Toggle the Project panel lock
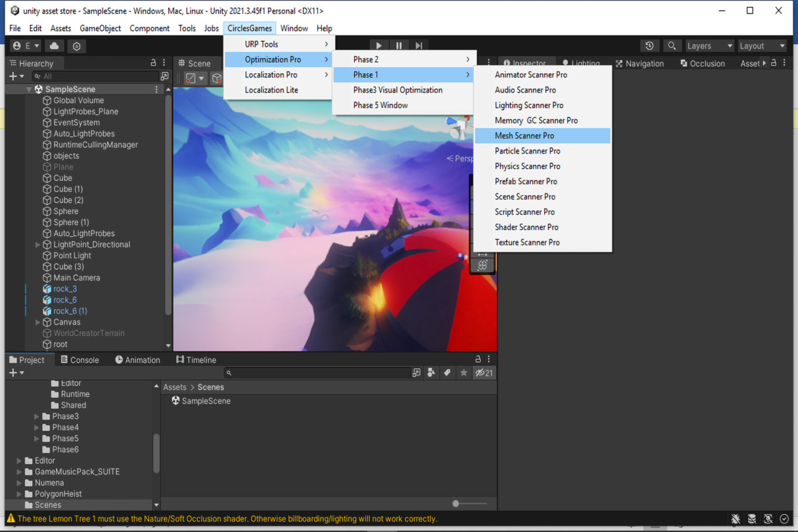798x532 pixels. pyautogui.click(x=477, y=359)
